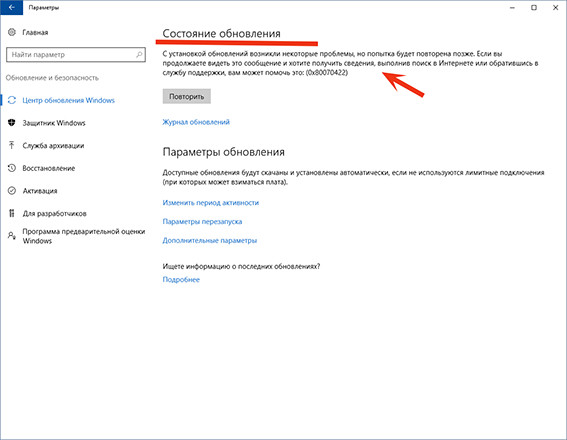Click the back arrow icon in title bar
This screenshot has height=440, width=567.
11,7
